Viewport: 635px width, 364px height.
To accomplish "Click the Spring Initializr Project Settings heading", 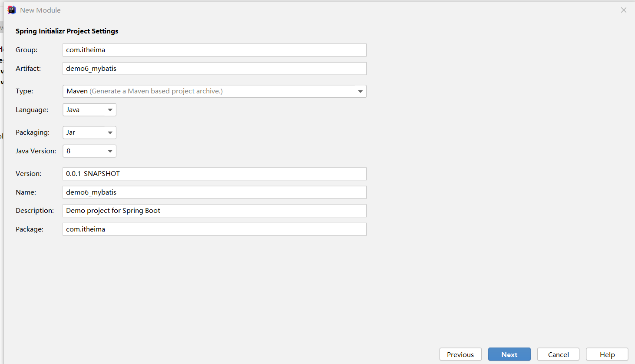I will (67, 31).
